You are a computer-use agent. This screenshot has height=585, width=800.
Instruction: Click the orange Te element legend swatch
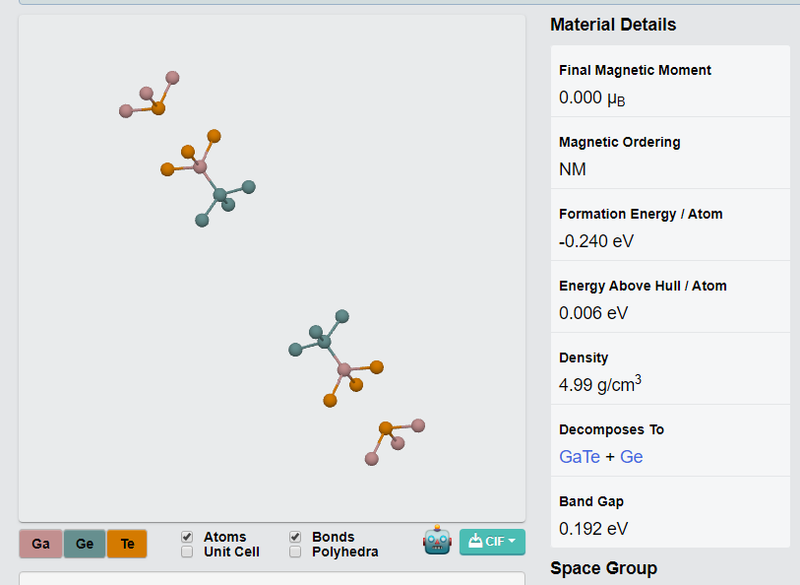pos(127,544)
